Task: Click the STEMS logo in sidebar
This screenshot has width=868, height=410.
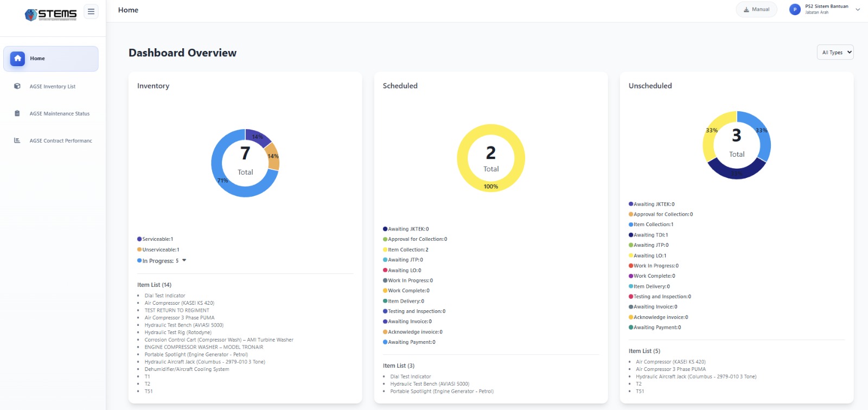Action: 51,14
